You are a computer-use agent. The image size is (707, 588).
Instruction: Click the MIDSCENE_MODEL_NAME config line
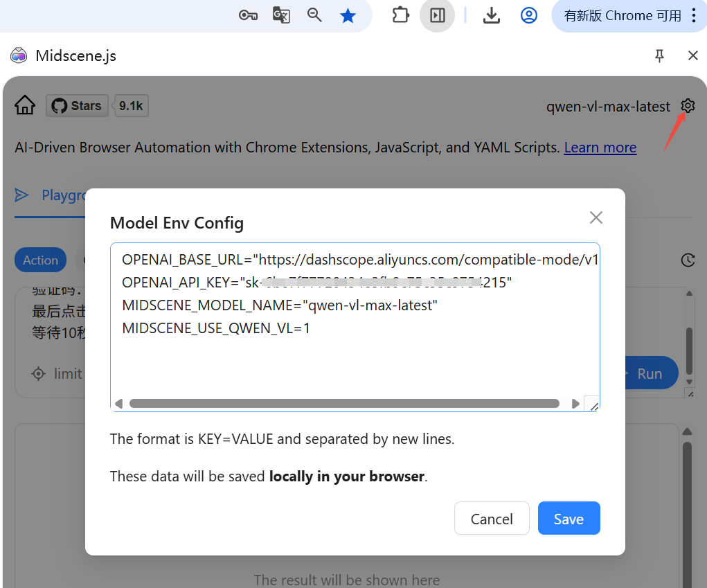(280, 305)
